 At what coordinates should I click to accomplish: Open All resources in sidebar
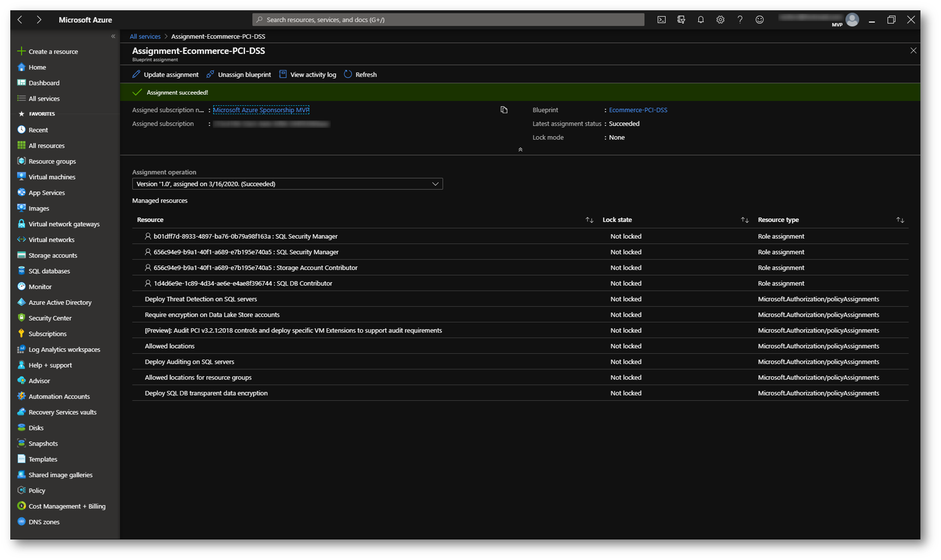(41, 145)
